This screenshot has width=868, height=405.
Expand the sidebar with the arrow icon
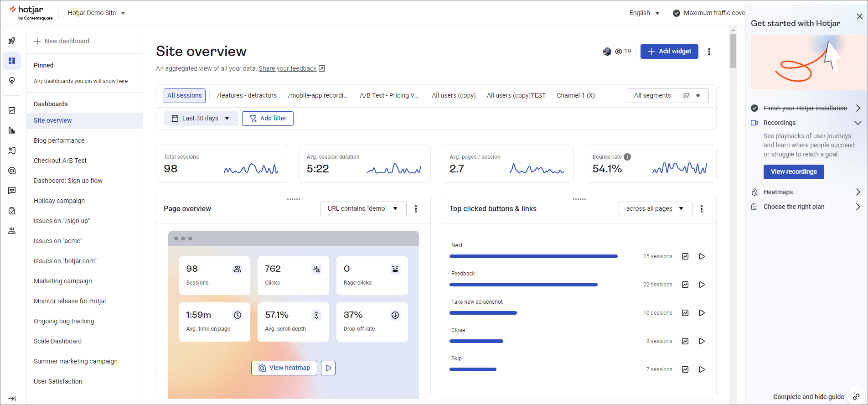[12, 398]
